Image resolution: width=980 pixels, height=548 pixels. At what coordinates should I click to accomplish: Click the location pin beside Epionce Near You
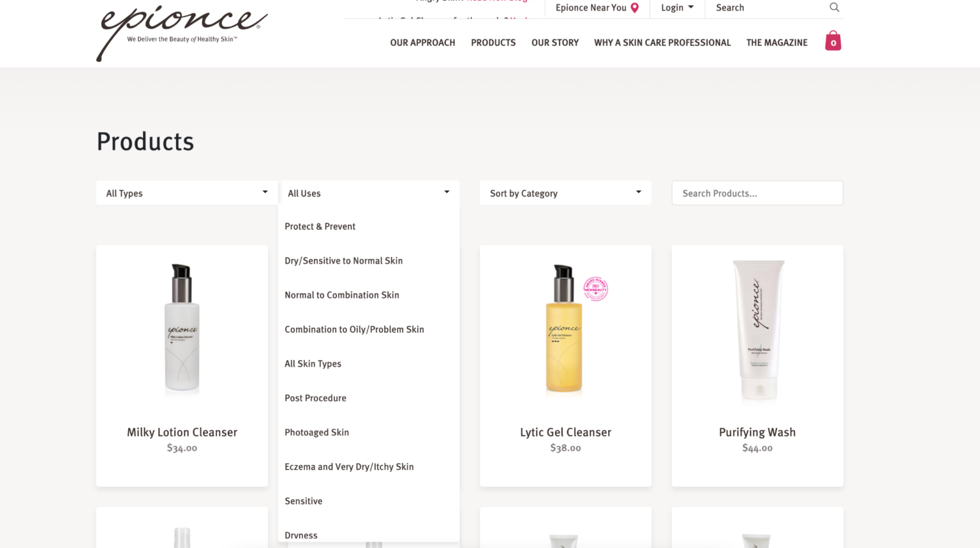(x=634, y=7)
